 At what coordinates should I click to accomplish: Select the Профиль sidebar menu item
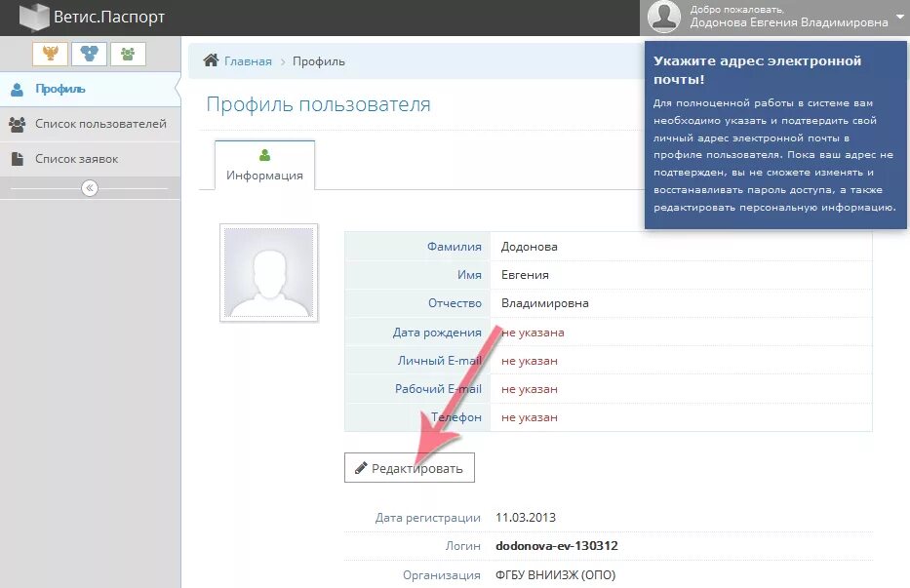[x=90, y=90]
